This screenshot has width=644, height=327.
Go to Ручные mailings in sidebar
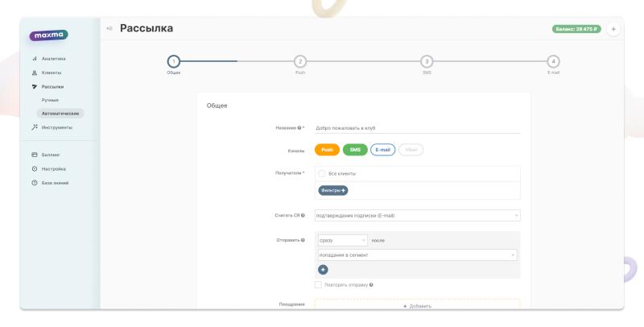click(x=50, y=100)
